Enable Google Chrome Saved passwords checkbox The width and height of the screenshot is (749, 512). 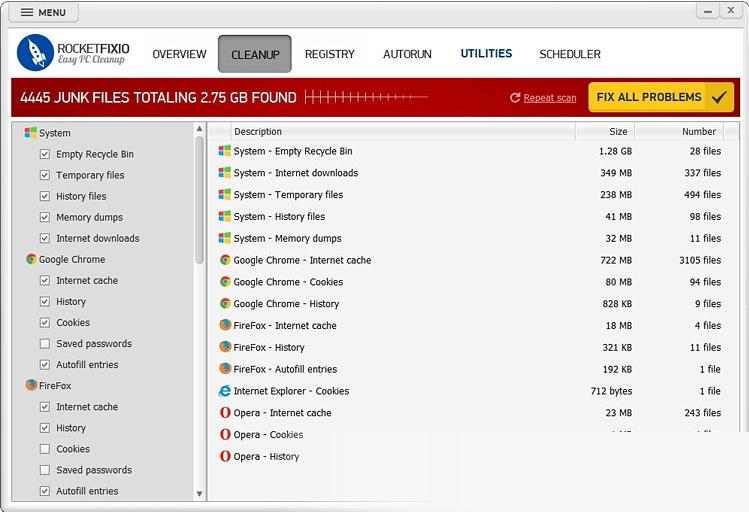[45, 343]
